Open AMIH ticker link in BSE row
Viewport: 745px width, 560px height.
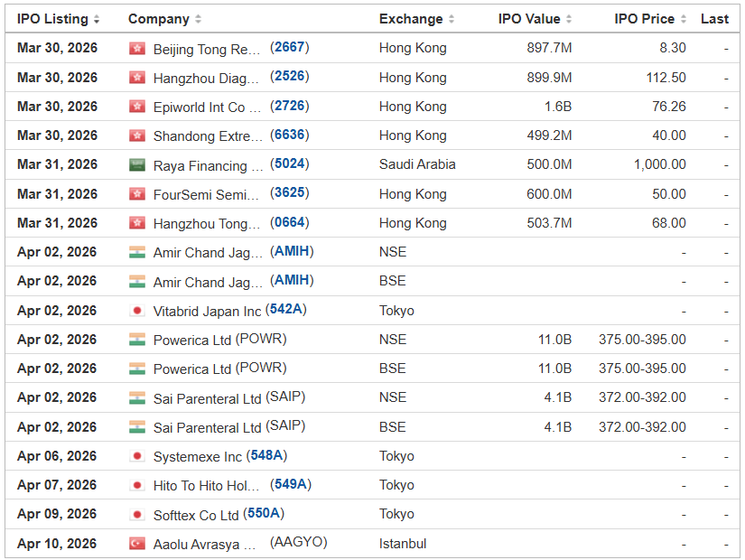click(292, 280)
